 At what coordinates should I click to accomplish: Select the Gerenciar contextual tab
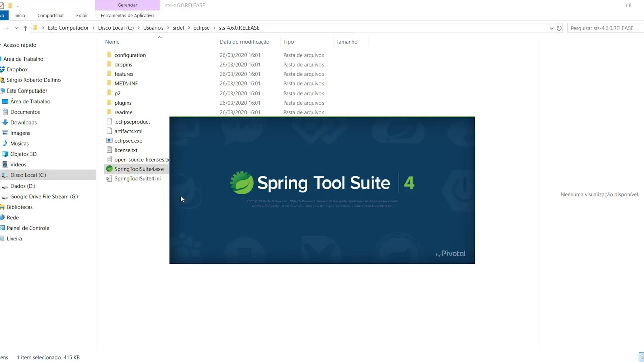tap(127, 5)
